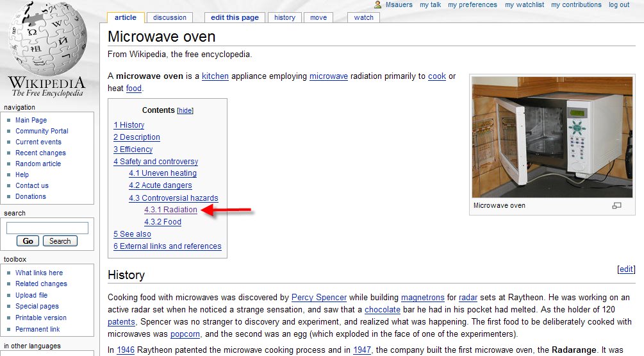
Task: Switch to the discussion tab
Action: [170, 17]
